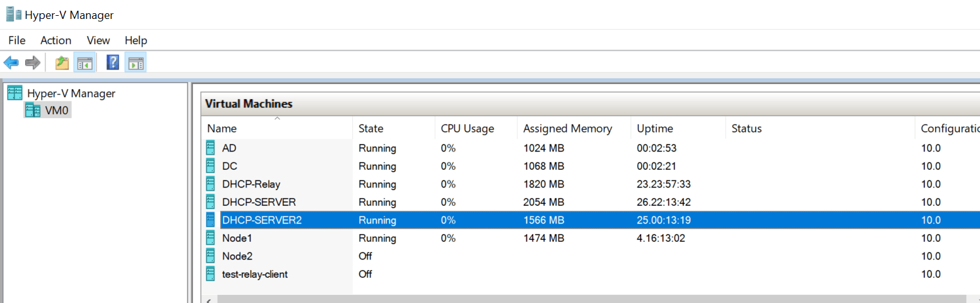Viewport: 980px width, 303px height.
Task: Toggle the Show/Hide Console Tree button
Action: tap(85, 62)
